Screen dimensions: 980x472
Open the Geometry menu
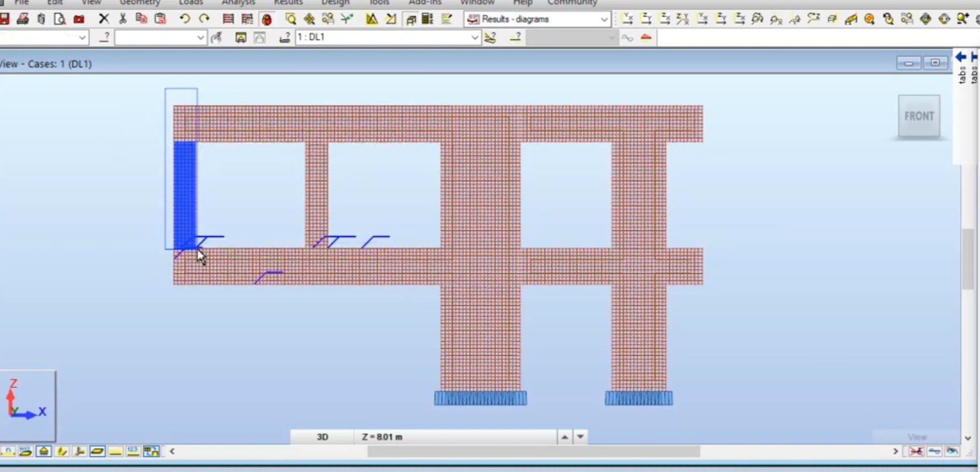pos(140,3)
